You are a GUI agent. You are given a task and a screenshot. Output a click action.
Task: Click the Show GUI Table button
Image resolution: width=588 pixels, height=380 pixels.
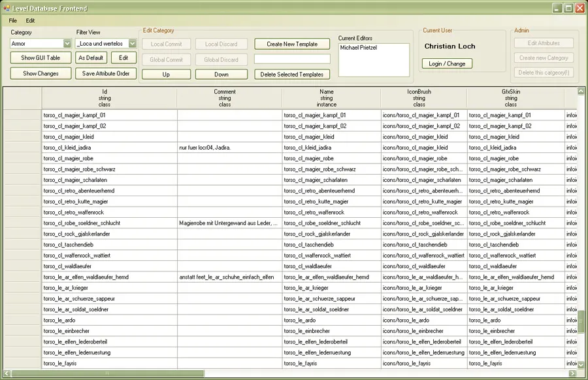coord(41,58)
